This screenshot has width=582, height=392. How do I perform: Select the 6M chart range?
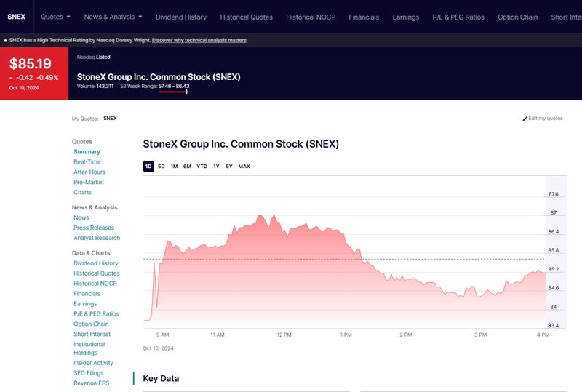187,167
